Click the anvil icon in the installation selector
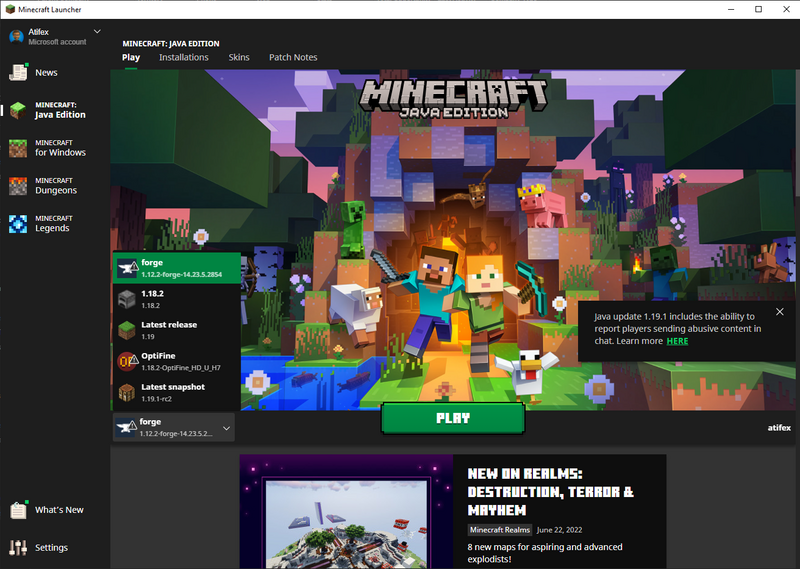This screenshot has height=569, width=800. click(126, 428)
